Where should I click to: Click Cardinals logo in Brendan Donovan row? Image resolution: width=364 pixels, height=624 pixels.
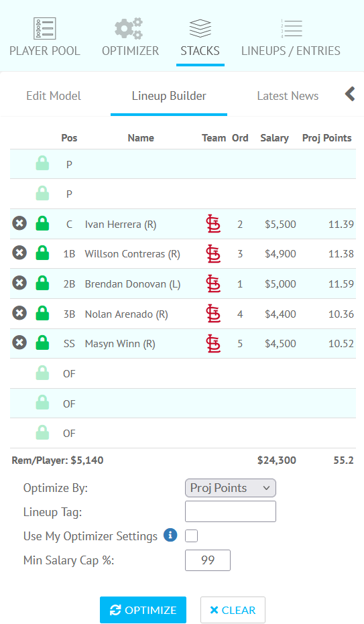(213, 284)
